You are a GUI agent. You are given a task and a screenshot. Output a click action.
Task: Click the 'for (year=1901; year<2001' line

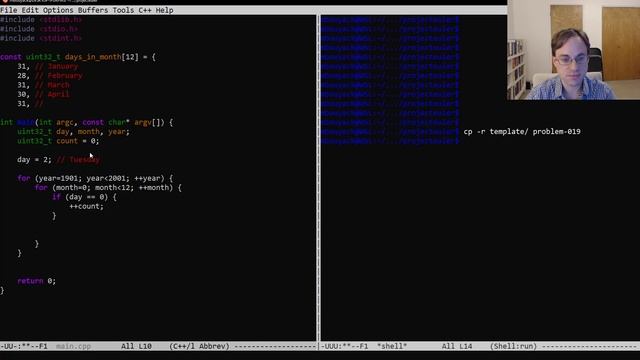click(95, 178)
